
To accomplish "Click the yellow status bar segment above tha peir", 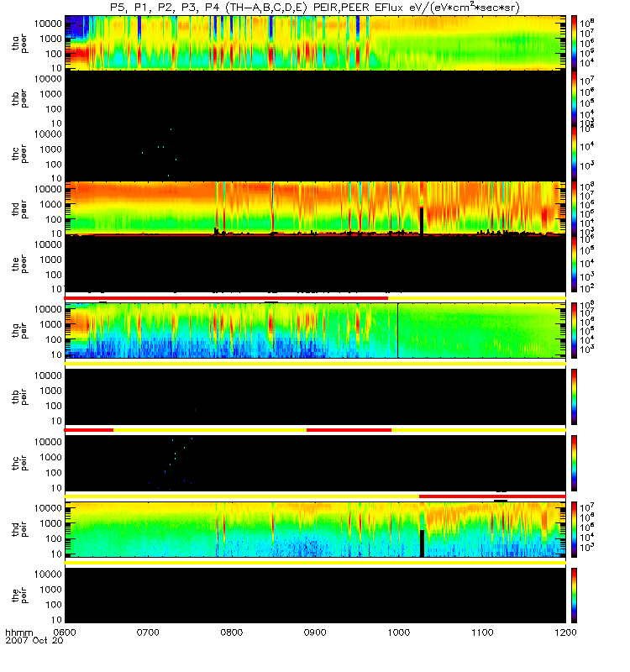I will (476, 298).
